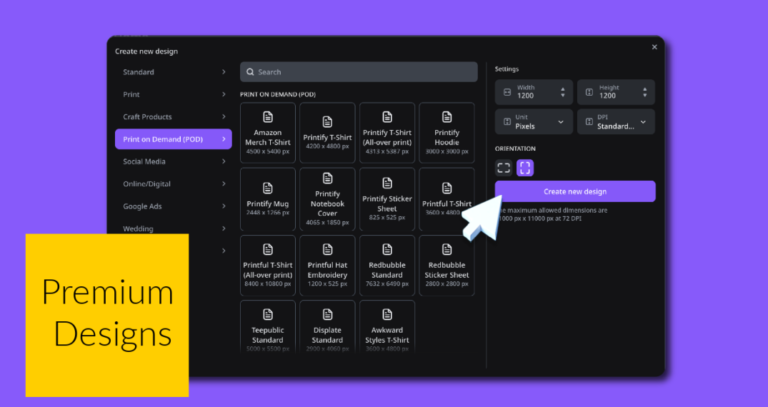
Task: Open the Google Ads category
Action: [173, 206]
